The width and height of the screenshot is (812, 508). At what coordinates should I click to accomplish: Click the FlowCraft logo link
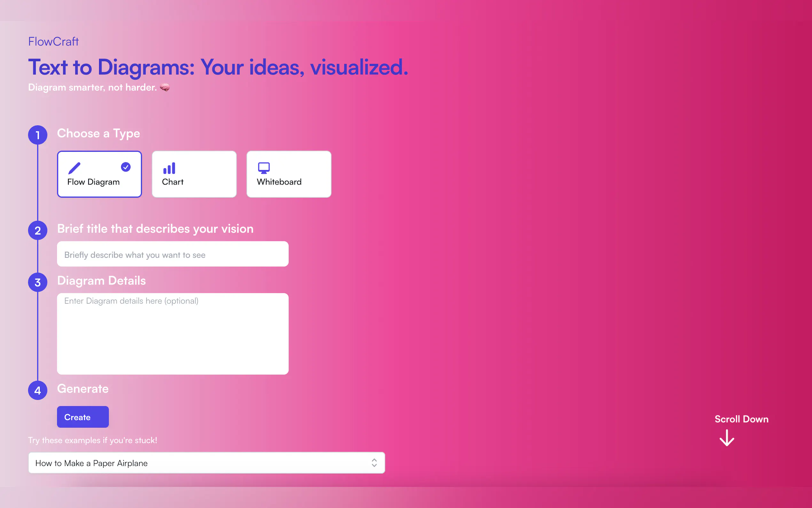53,42
